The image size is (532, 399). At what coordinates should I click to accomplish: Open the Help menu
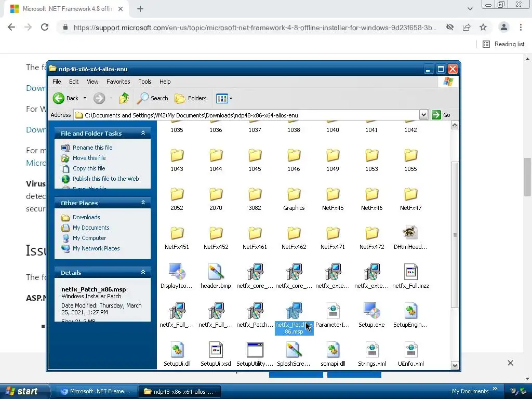click(x=165, y=82)
